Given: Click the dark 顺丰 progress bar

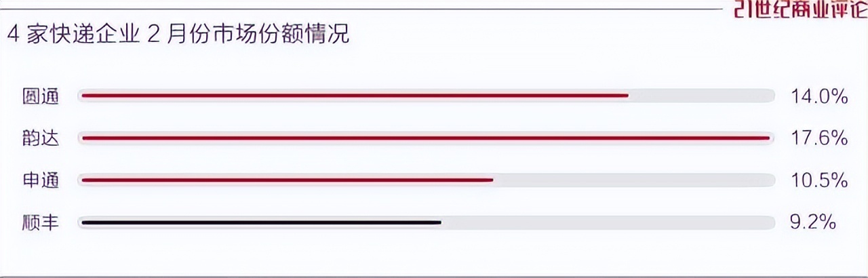Looking at the screenshot, I should pos(261,222).
